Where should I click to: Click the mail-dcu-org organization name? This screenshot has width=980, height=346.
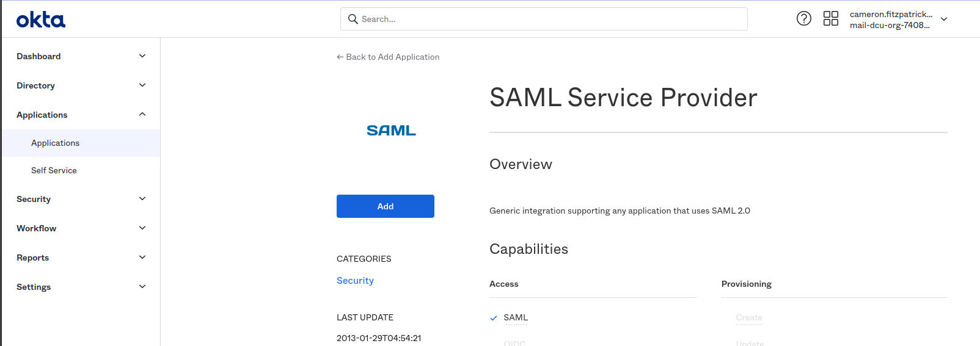pos(890,25)
